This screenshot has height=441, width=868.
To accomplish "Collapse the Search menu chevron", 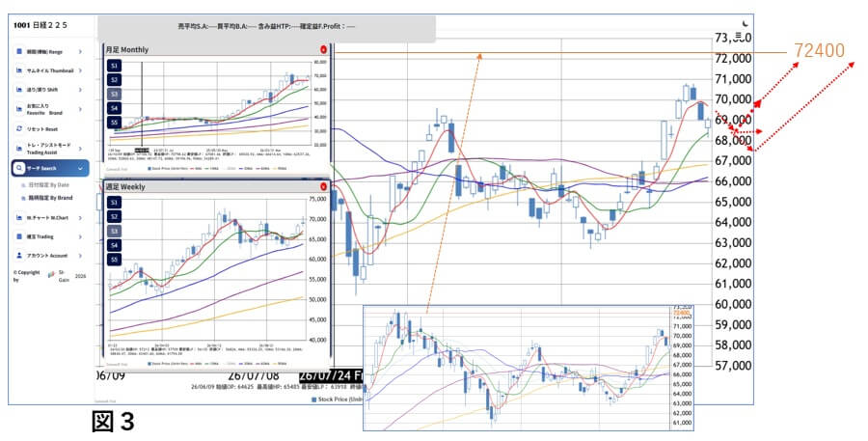I will tap(80, 168).
